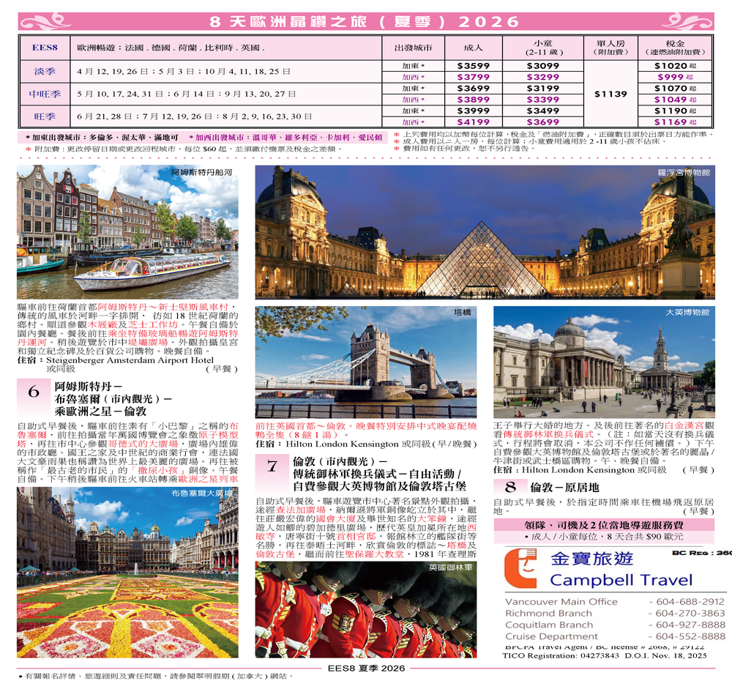This screenshot has width=732, height=700.
Task: Click the British royal guards photo
Action: tap(365, 609)
